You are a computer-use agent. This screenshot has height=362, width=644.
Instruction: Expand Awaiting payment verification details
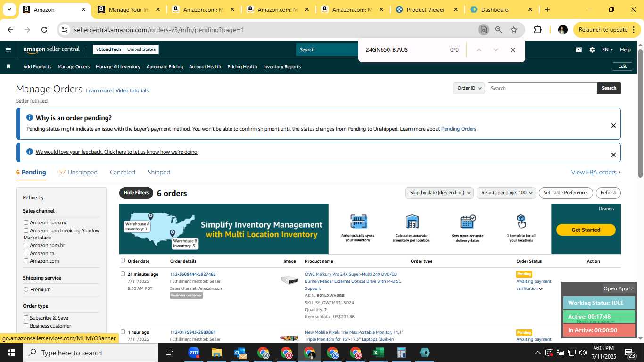(541, 289)
